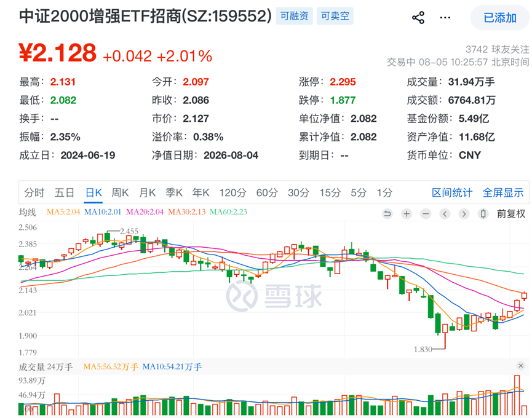Click the MA5:2.04 moving average label
The height and width of the screenshot is (418, 532).
click(x=63, y=212)
